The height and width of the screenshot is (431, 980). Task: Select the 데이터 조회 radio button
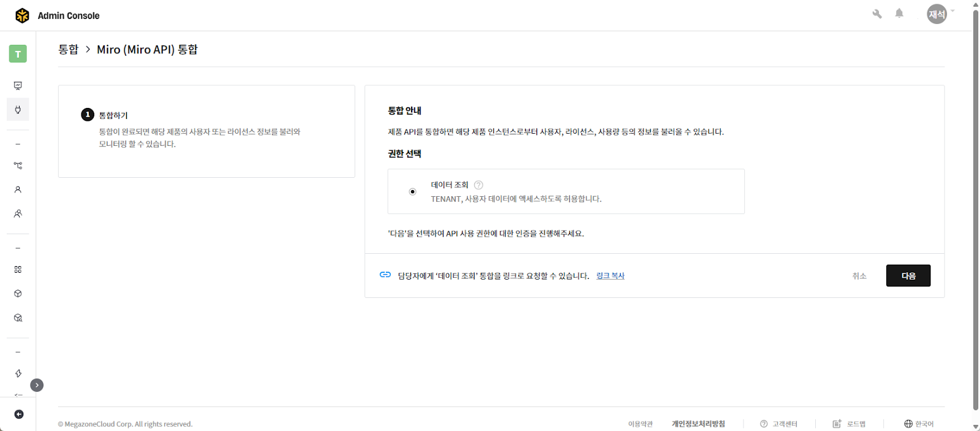coord(412,192)
